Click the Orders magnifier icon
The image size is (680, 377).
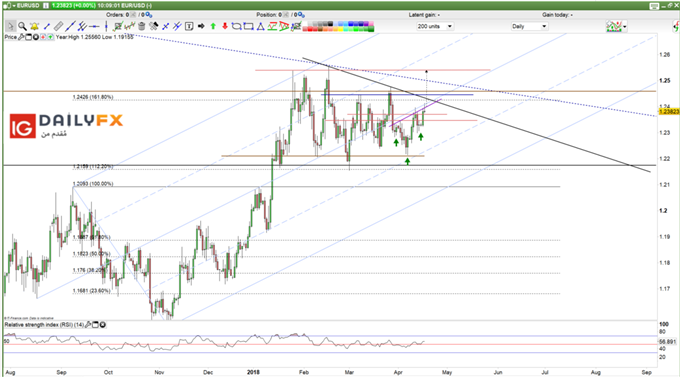click(x=149, y=15)
